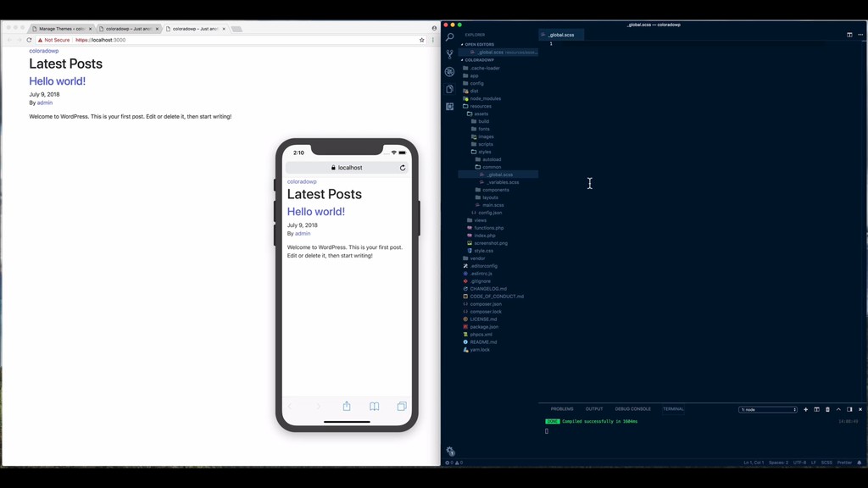868x488 pixels.
Task: Go back in Chrome
Action: [9, 40]
